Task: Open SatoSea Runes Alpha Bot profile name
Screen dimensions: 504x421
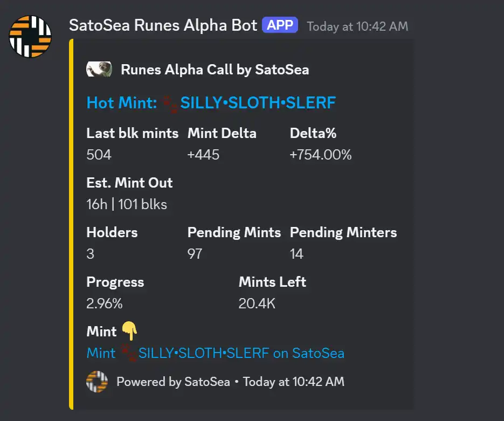Action: [x=163, y=25]
